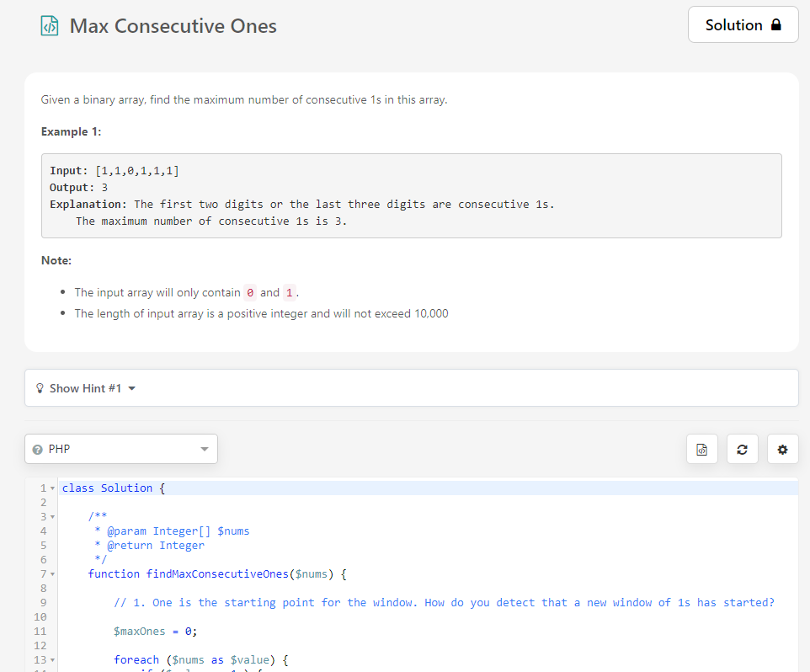Place cursor in "class Solution {" code line
The height and width of the screenshot is (672, 810).
[114, 488]
